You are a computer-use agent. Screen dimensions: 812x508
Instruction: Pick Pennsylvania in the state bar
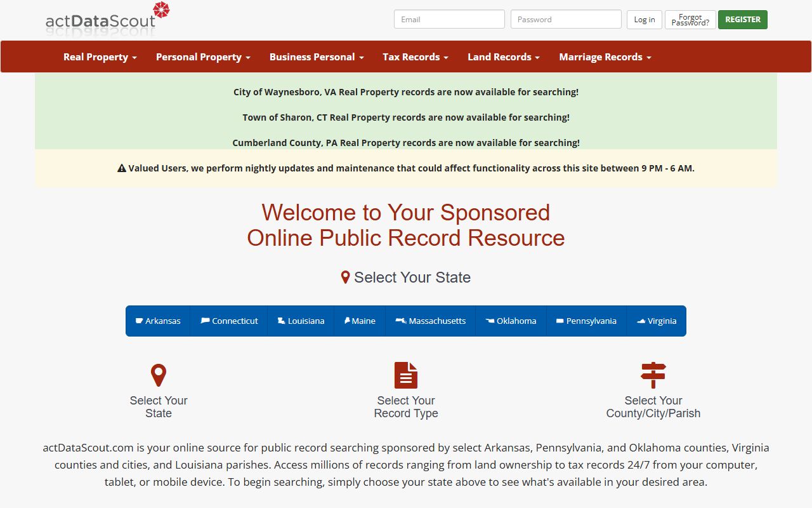586,321
